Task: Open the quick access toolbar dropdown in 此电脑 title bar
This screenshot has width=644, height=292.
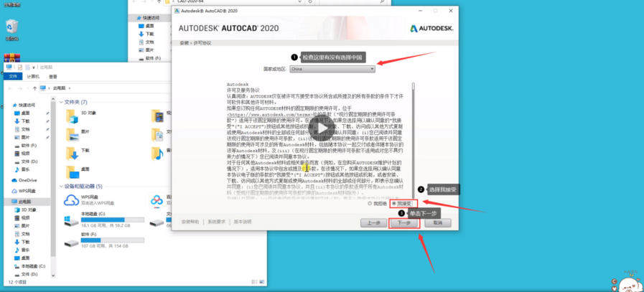Action: point(33,67)
